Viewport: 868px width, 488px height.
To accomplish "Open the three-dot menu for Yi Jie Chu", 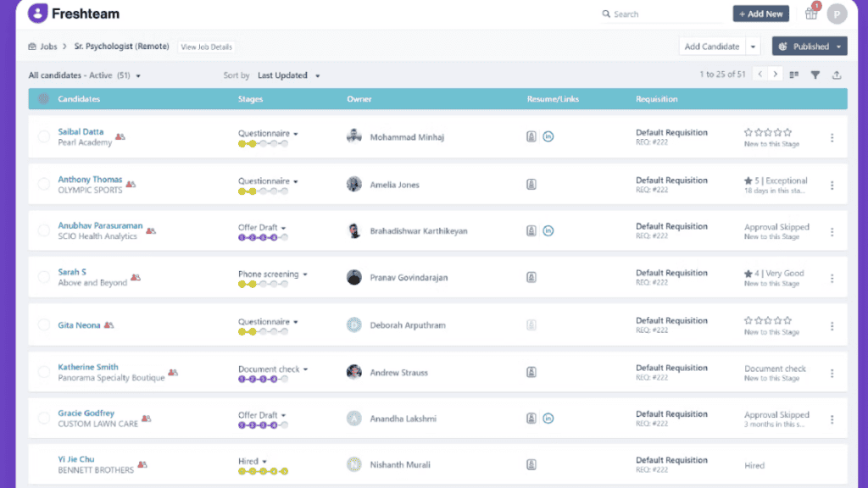I will (x=832, y=464).
